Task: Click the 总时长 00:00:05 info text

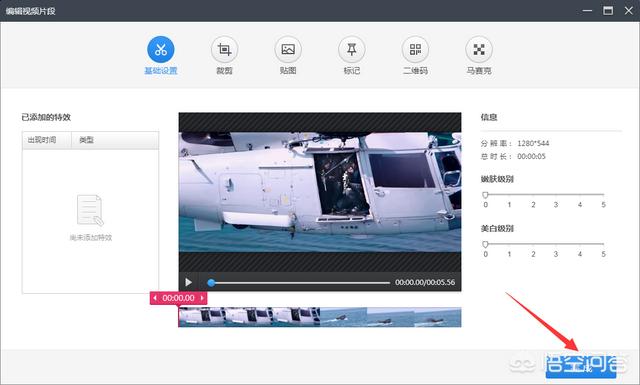Action: (x=513, y=156)
